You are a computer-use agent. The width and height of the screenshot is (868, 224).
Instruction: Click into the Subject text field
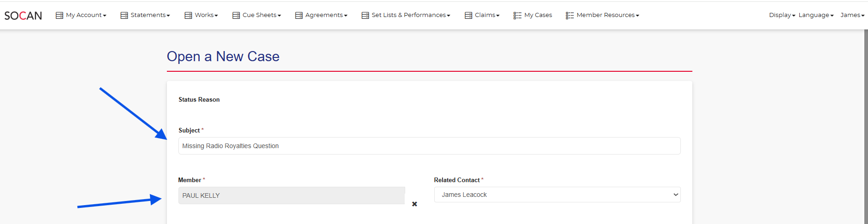tap(429, 146)
